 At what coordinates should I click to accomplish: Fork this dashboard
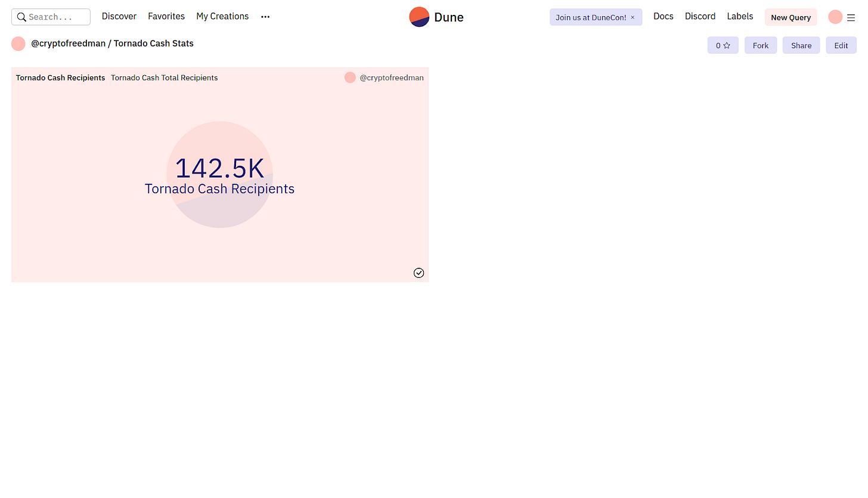(x=760, y=45)
